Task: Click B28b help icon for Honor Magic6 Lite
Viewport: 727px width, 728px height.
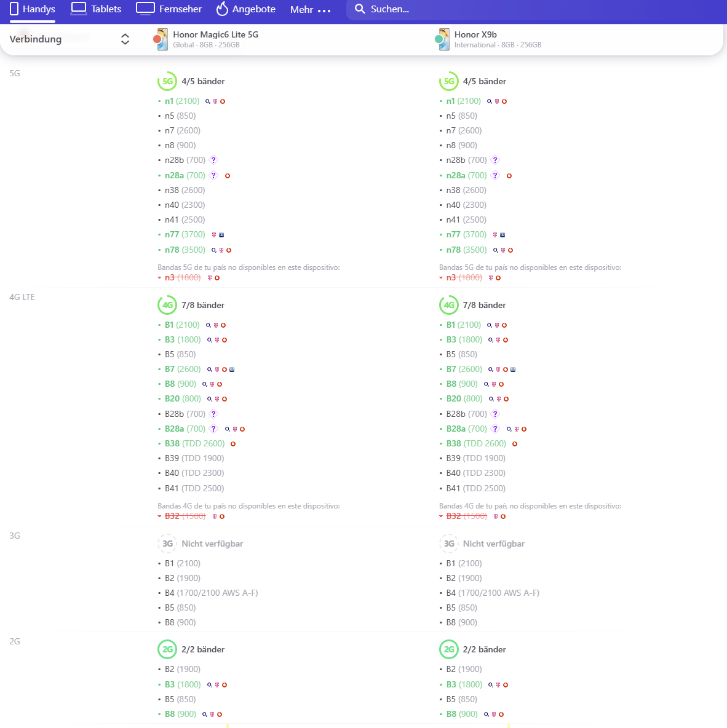Action: (x=213, y=414)
